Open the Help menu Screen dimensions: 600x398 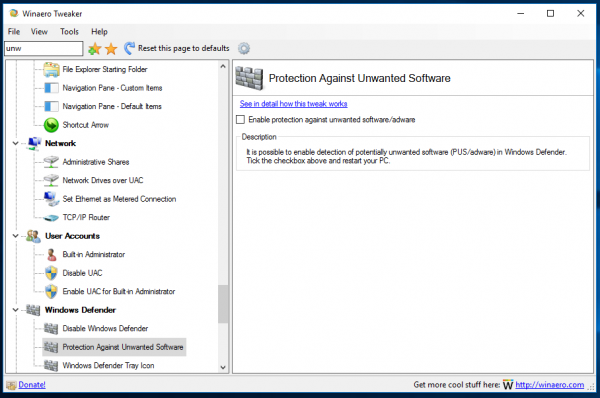point(99,32)
